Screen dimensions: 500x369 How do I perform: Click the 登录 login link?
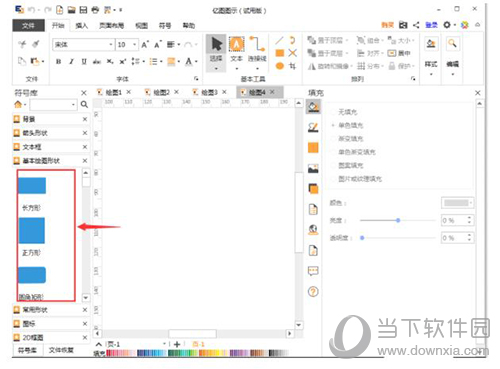pyautogui.click(x=431, y=25)
